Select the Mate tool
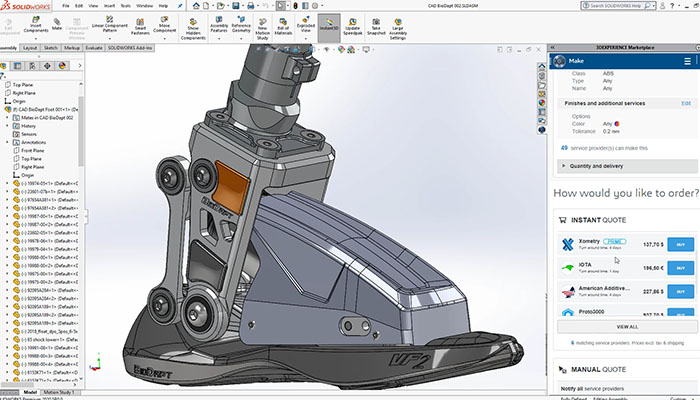700x400 pixels. (58, 24)
